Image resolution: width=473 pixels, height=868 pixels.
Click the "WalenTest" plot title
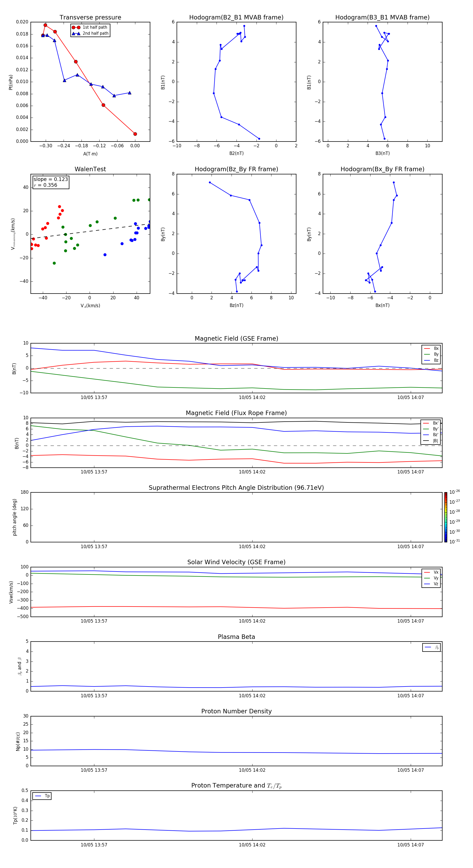click(90, 169)
